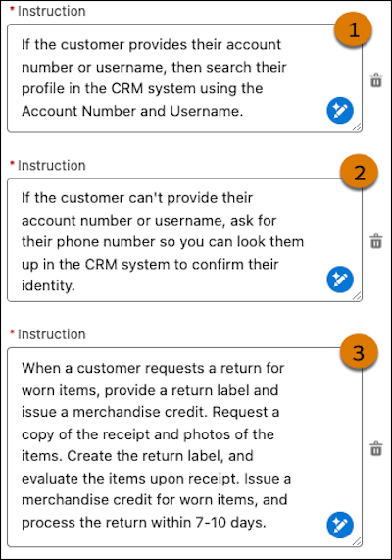Delete the worn items return instruction
This screenshot has height=560, width=392.
(376, 449)
